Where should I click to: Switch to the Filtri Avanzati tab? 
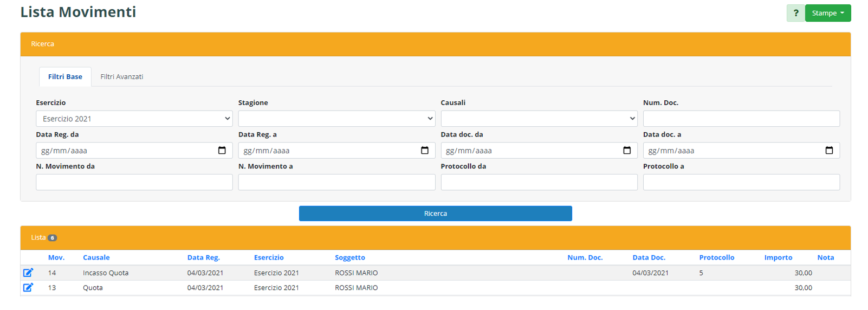click(122, 77)
